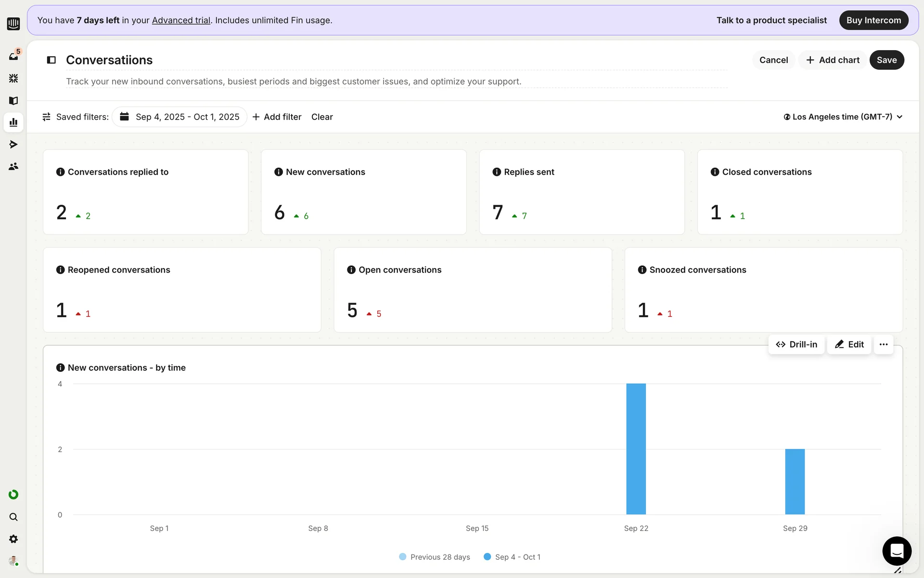The width and height of the screenshot is (924, 578).
Task: Open Contacts people icon in sidebar
Action: point(13,167)
